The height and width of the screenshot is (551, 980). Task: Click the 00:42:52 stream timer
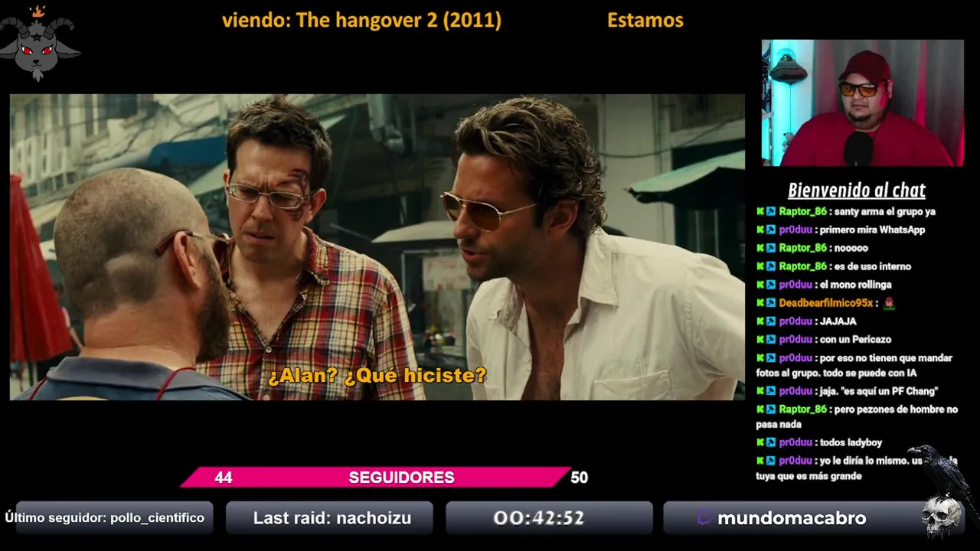coord(539,518)
